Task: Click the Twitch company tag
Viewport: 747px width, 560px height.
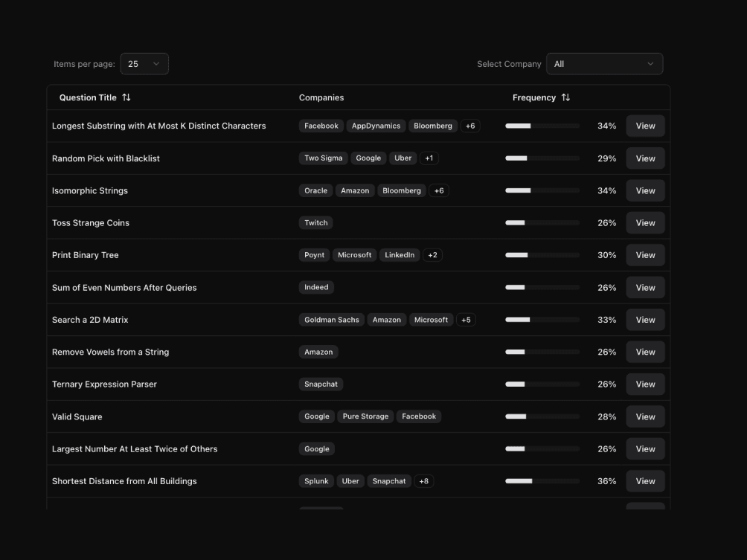Action: (316, 222)
